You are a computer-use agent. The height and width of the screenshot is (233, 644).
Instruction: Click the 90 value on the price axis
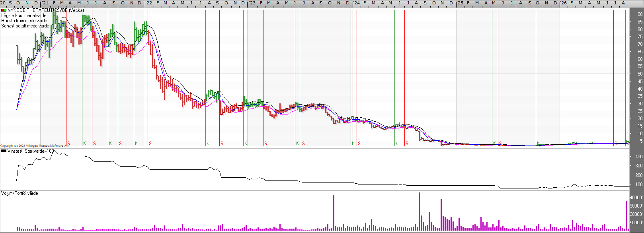[x=640, y=14]
